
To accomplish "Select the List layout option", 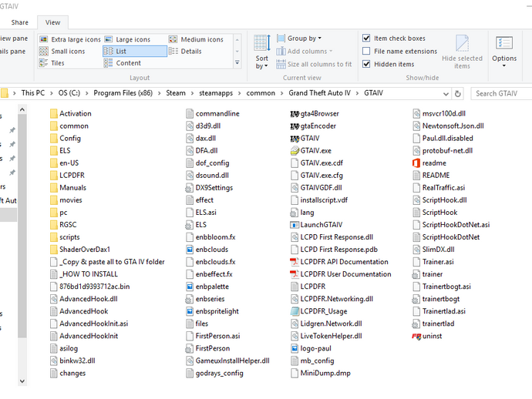I will [x=135, y=51].
